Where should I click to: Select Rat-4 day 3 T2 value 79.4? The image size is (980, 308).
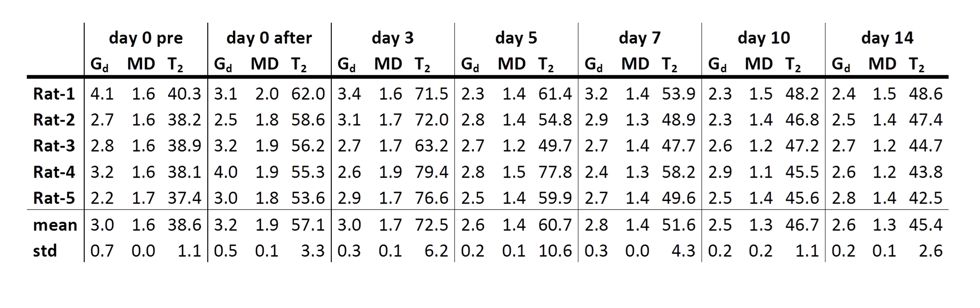pyautogui.click(x=431, y=172)
